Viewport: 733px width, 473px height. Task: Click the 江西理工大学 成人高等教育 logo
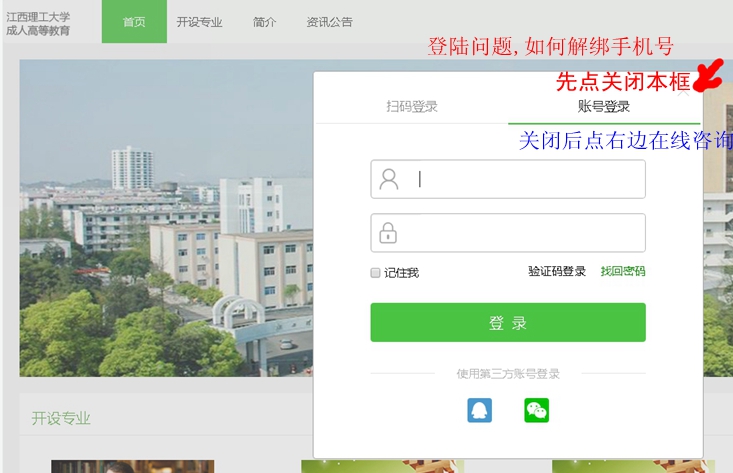(x=38, y=24)
